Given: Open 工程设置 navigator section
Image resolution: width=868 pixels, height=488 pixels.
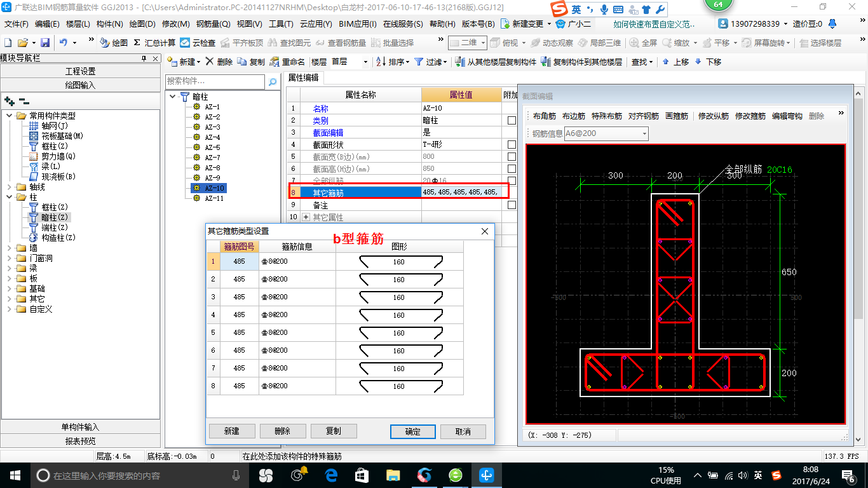Looking at the screenshot, I should [x=80, y=71].
